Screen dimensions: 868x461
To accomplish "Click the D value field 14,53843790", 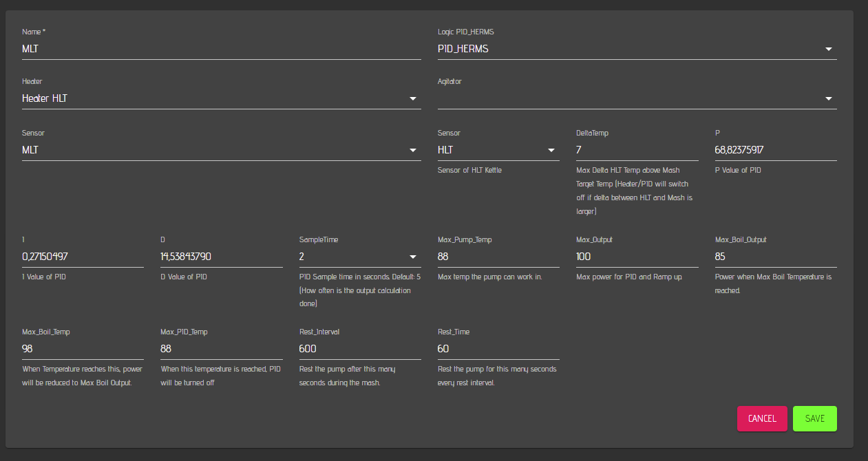I will click(221, 257).
